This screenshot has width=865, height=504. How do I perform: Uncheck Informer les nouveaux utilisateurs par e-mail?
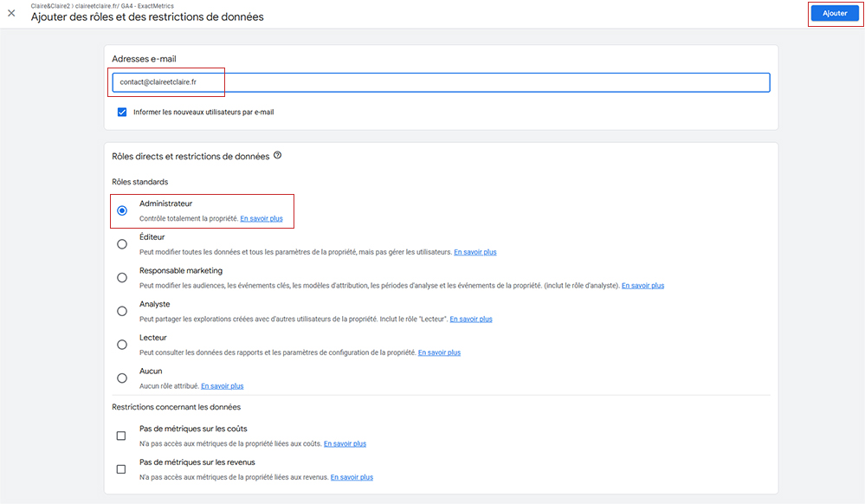click(x=122, y=112)
